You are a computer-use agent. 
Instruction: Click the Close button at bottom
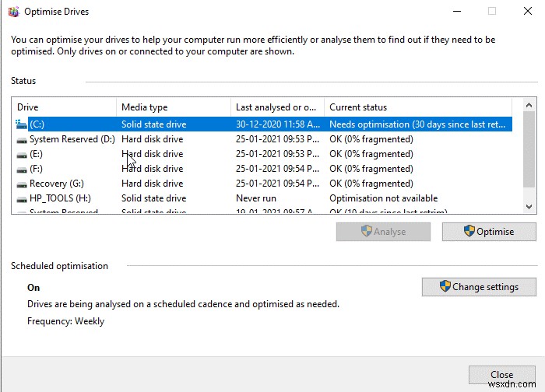501,375
